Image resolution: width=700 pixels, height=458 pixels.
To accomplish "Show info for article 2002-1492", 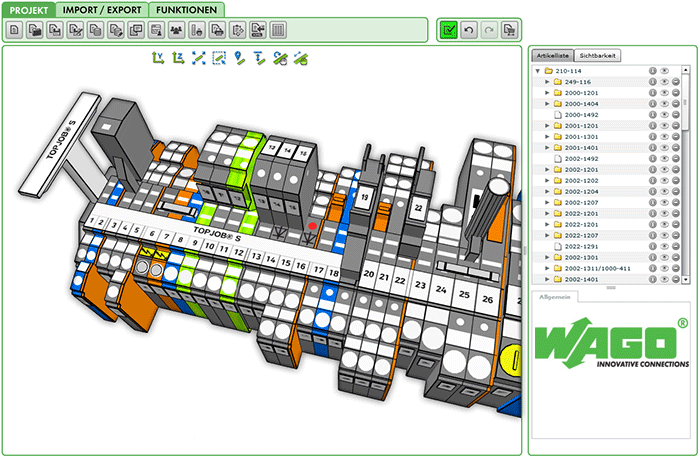I will pyautogui.click(x=653, y=158).
